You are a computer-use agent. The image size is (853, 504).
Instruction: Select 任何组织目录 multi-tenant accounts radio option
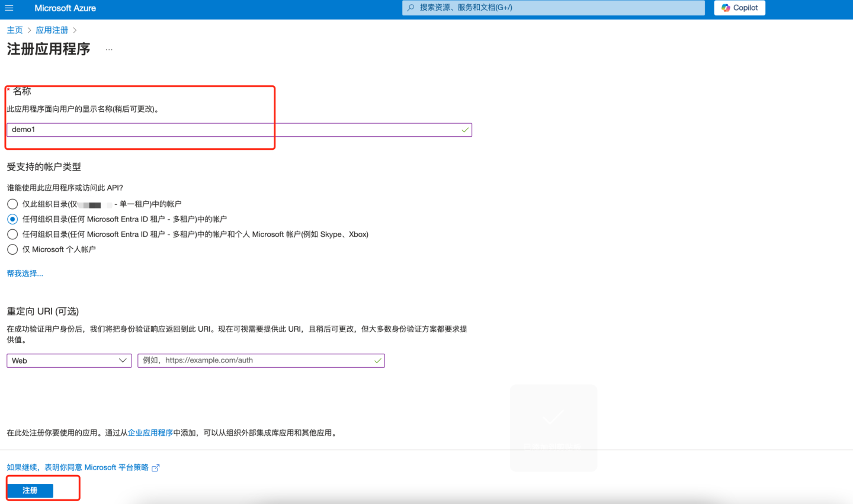(x=12, y=219)
